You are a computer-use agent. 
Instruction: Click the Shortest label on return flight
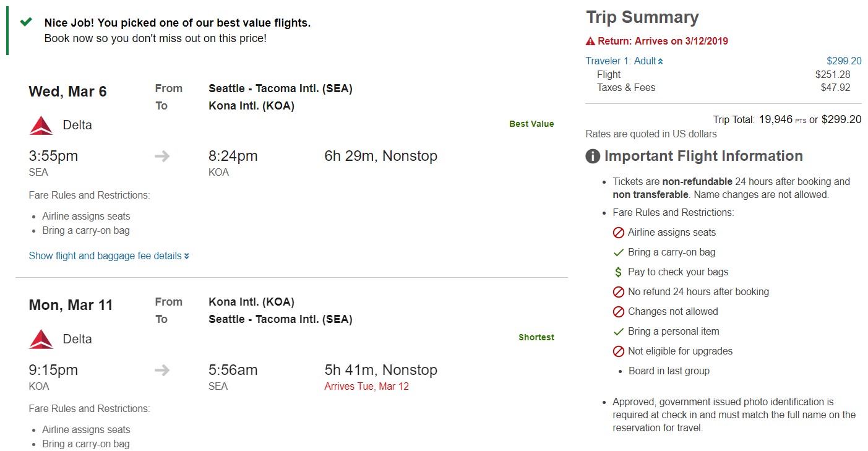tap(536, 338)
